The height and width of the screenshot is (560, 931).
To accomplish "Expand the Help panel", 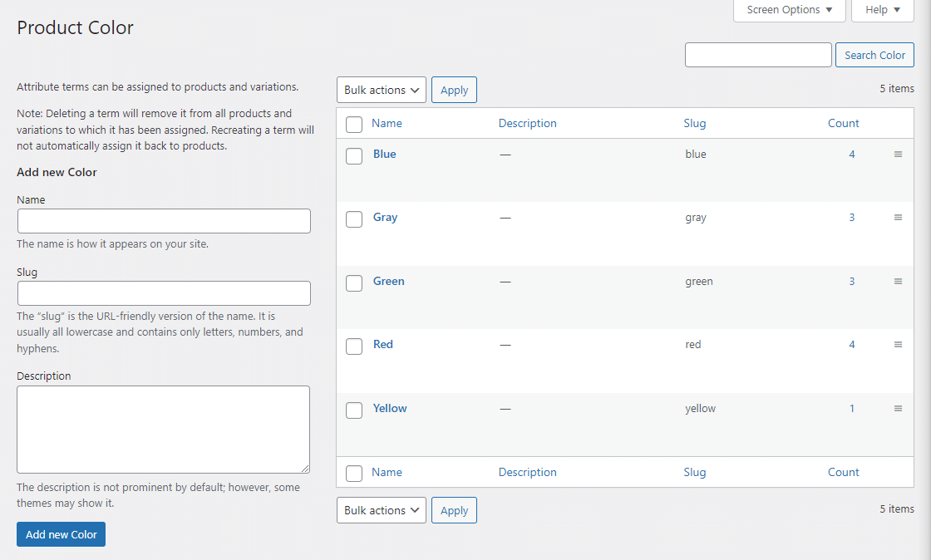I will pos(882,10).
